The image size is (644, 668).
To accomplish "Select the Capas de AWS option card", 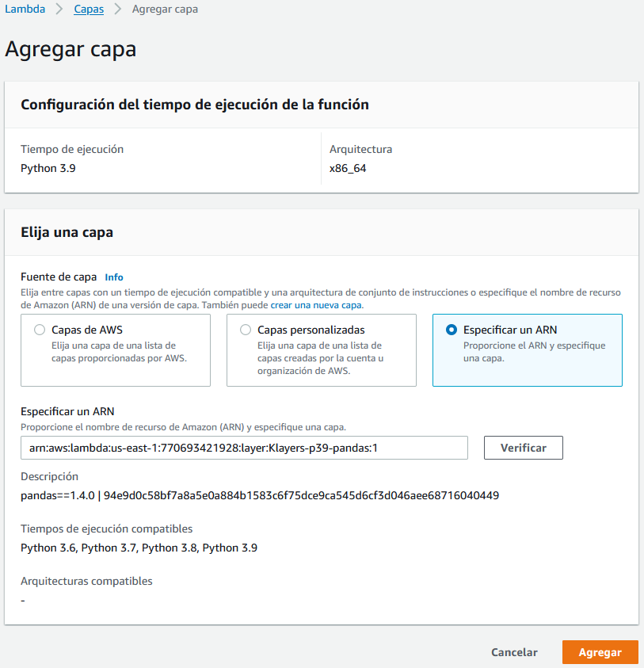I will (116, 349).
